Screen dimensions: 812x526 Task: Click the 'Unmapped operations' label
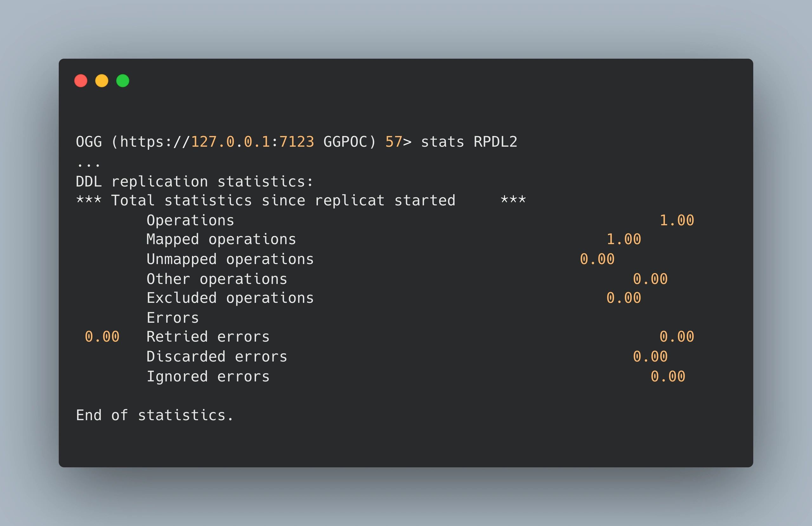point(230,259)
